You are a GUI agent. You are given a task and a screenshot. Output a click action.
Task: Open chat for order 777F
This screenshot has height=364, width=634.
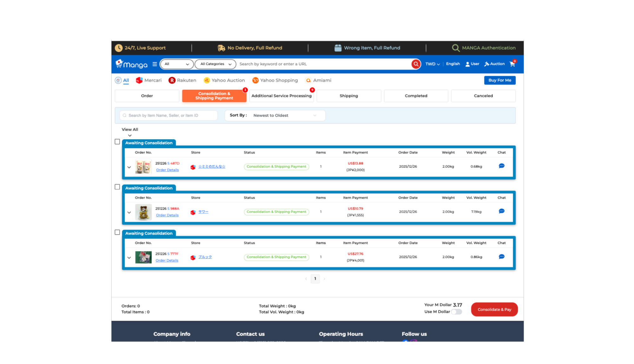(x=501, y=257)
